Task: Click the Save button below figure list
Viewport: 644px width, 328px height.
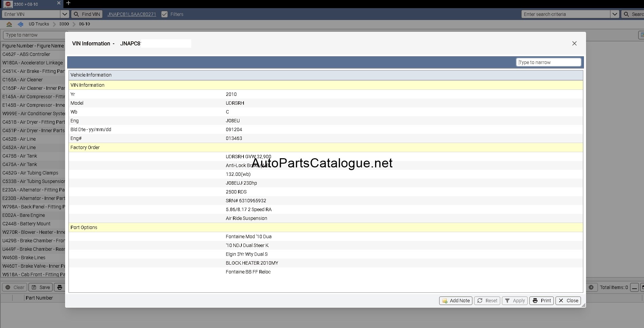Action: pos(41,287)
